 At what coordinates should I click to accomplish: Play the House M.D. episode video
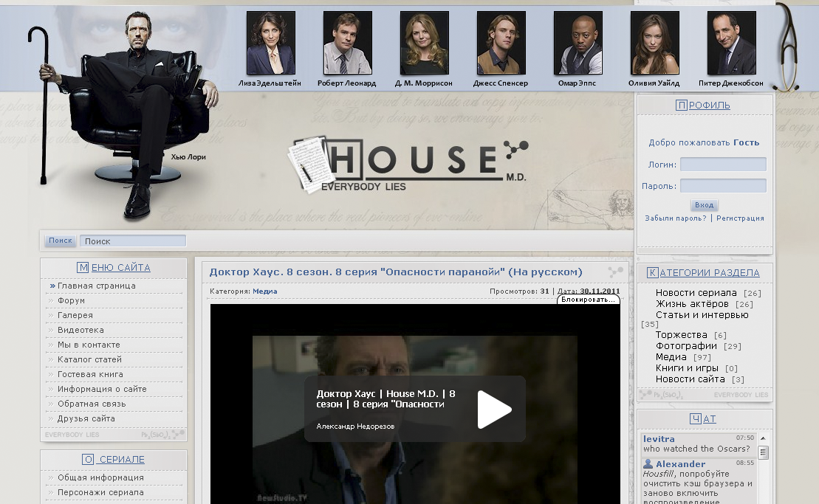[x=494, y=410]
